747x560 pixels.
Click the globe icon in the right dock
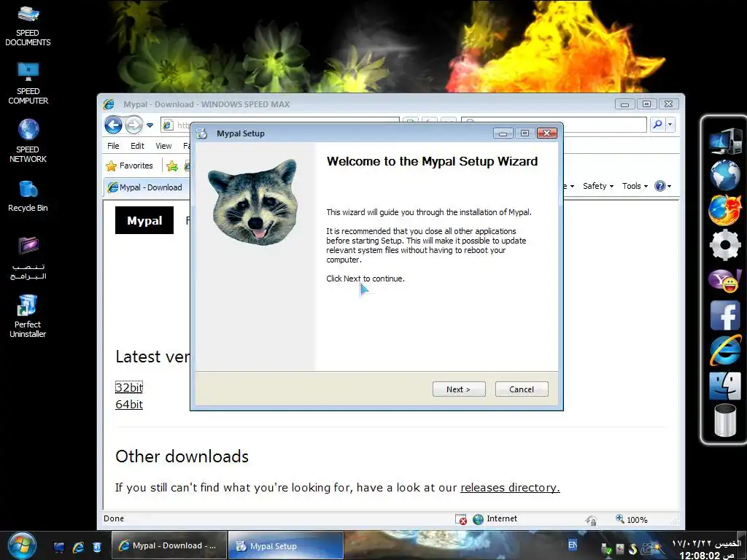[x=724, y=175]
